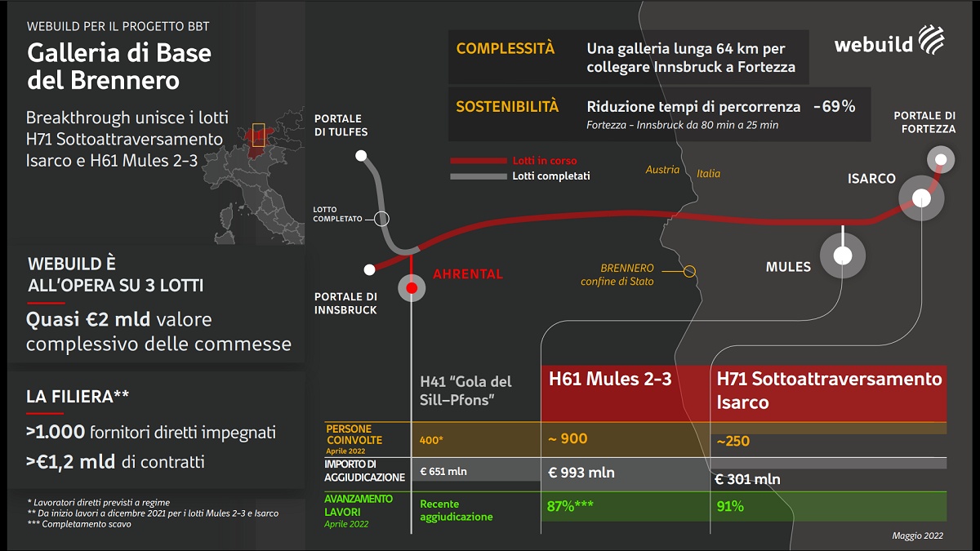Click the Isarco location marker

click(x=921, y=198)
